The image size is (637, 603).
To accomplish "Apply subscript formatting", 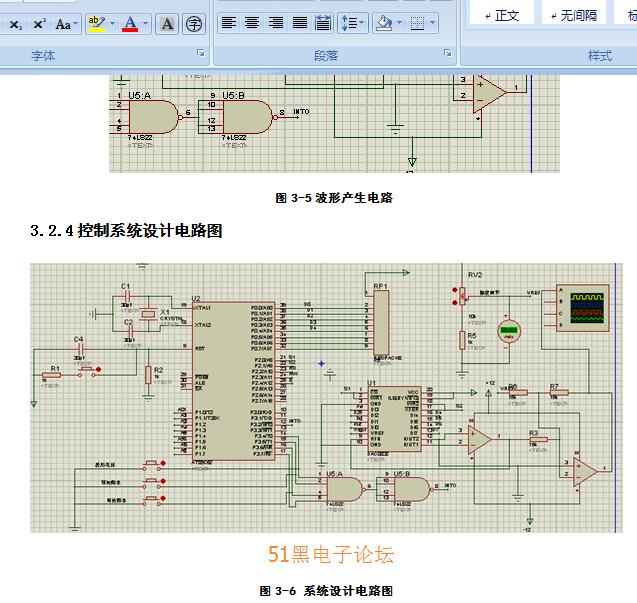I will [x=15, y=24].
